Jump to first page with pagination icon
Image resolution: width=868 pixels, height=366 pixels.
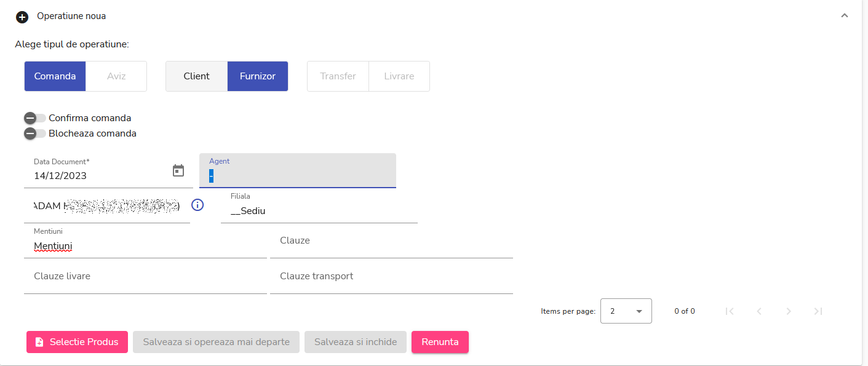click(730, 311)
